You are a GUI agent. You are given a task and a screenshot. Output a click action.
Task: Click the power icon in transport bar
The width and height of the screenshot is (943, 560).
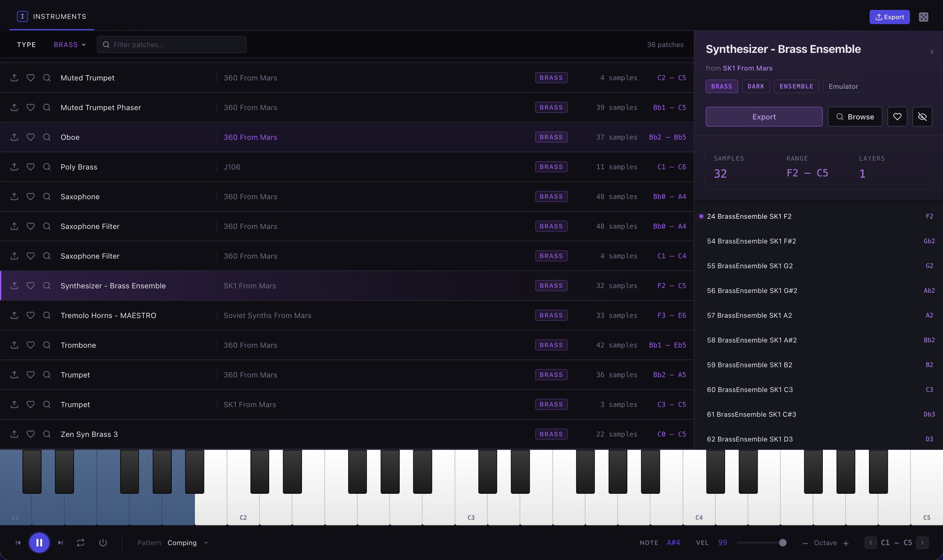point(103,543)
